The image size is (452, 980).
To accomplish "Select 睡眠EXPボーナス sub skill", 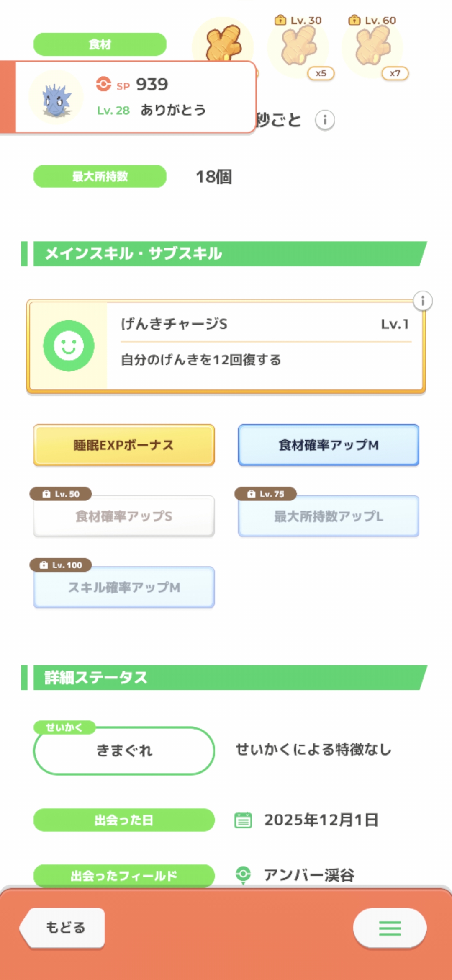I will 124,445.
